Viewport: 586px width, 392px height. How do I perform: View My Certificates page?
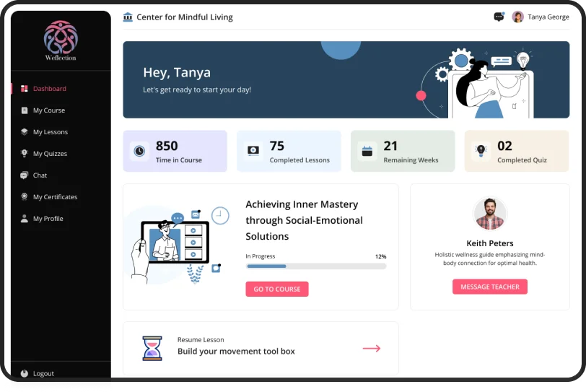[x=55, y=197]
